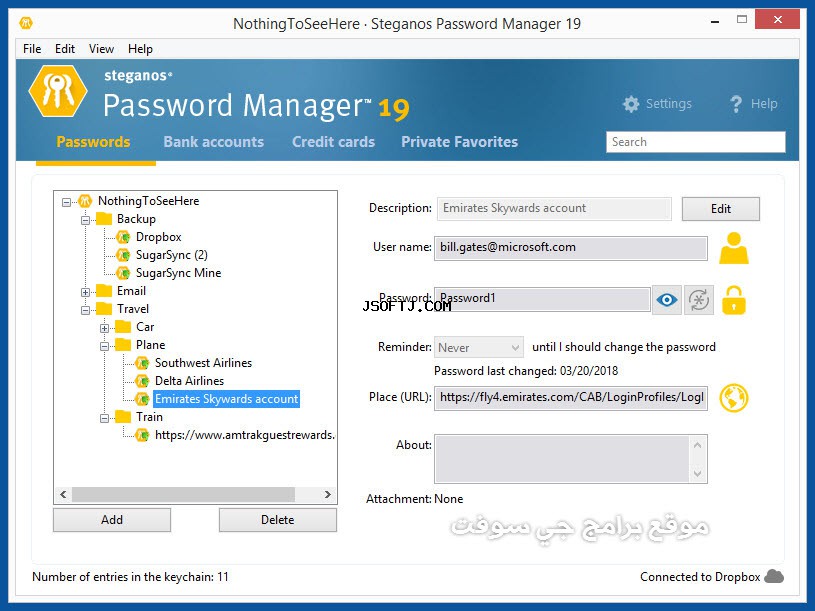Click the tree horizontal scrollbar thumb
This screenshot has width=815, height=611.
point(183,494)
